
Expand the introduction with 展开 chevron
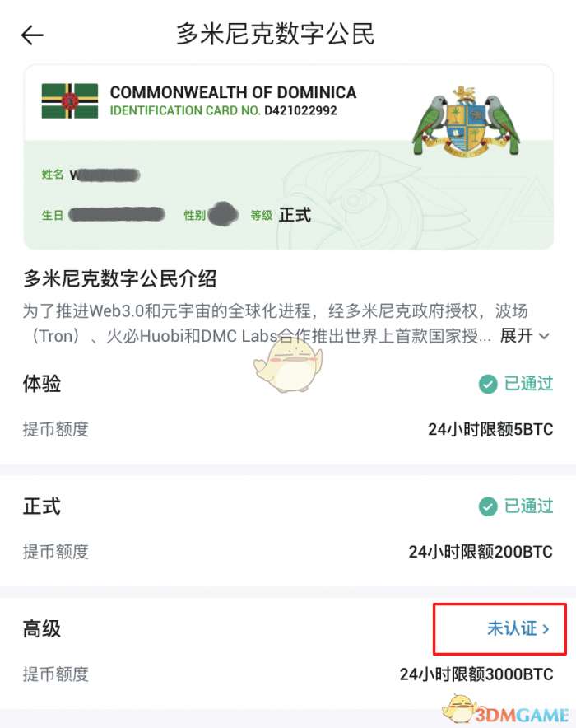[x=525, y=336]
